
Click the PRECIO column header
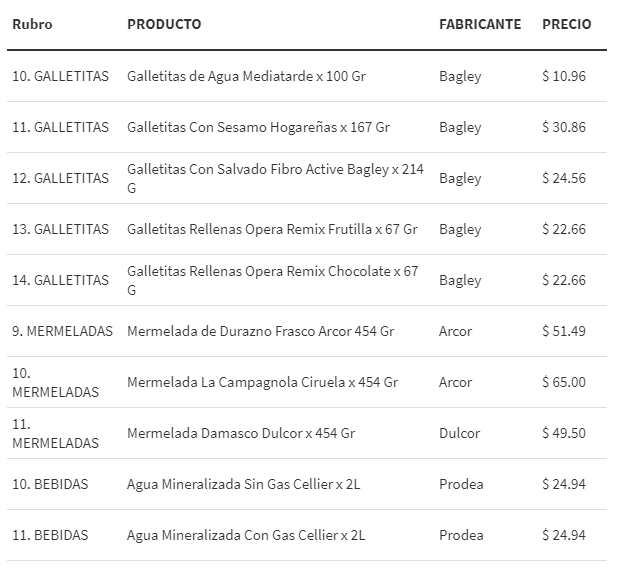tap(566, 24)
